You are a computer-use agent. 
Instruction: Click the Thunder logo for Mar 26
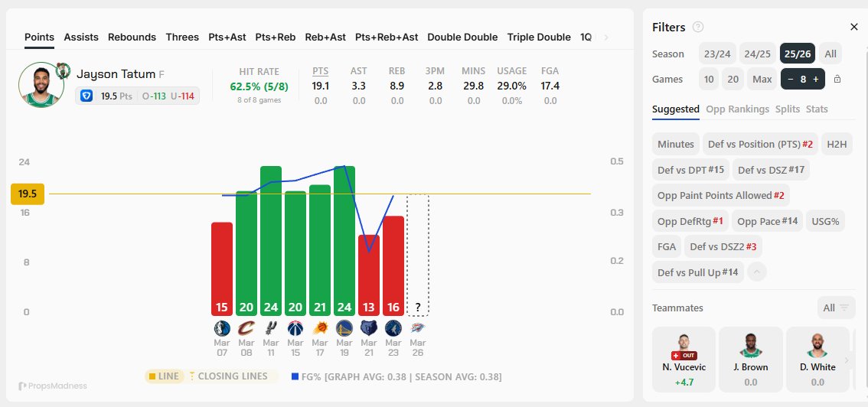tap(417, 328)
